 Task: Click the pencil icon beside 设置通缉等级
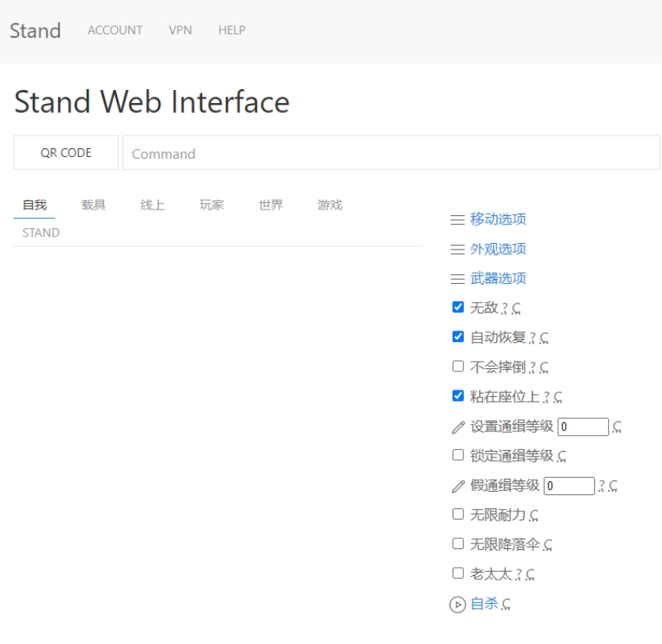coord(458,427)
